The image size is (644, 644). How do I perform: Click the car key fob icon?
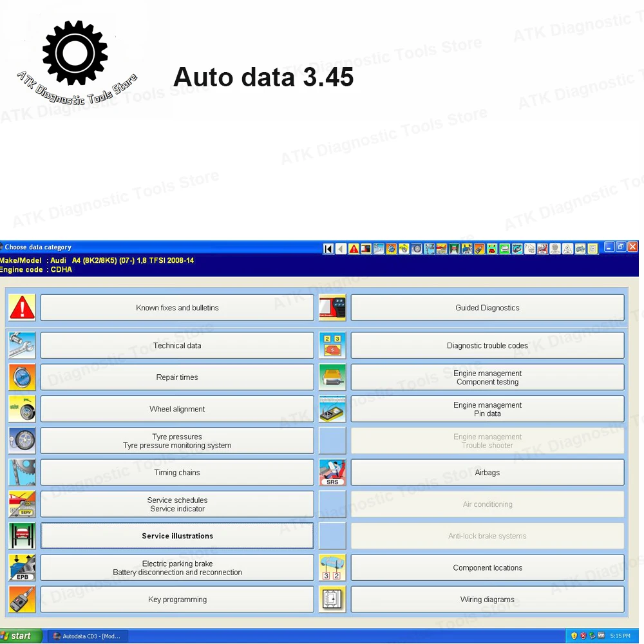22,600
